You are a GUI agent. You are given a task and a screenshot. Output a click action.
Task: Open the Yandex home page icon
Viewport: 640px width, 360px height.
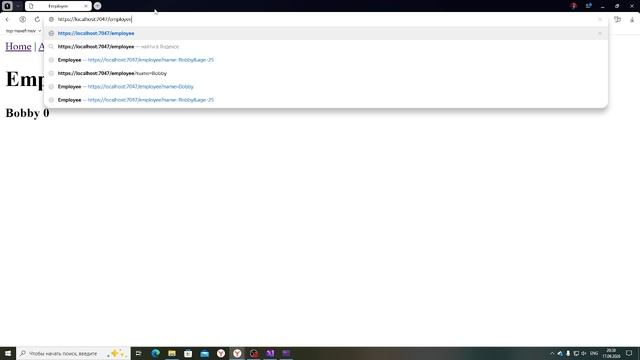pyautogui.click(x=22, y=19)
